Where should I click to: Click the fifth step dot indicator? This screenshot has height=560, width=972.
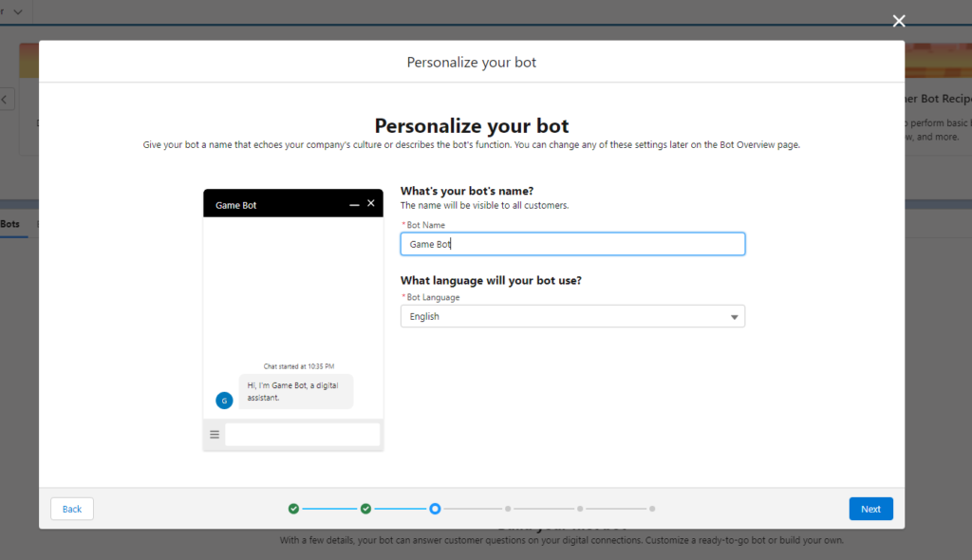click(x=580, y=509)
